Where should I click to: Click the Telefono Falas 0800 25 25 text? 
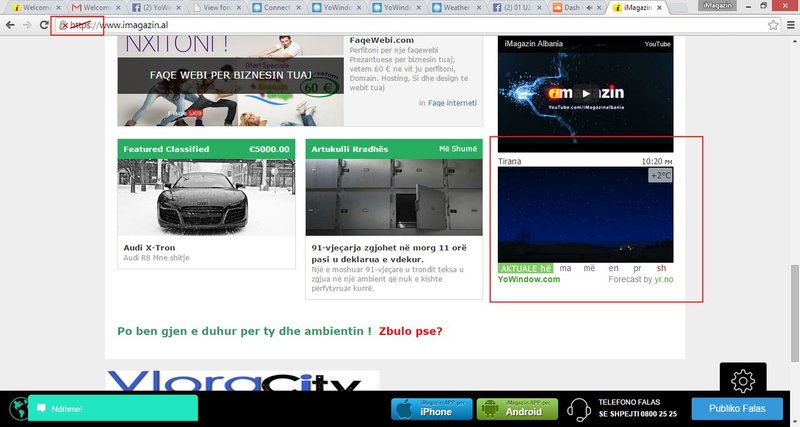coord(637,408)
